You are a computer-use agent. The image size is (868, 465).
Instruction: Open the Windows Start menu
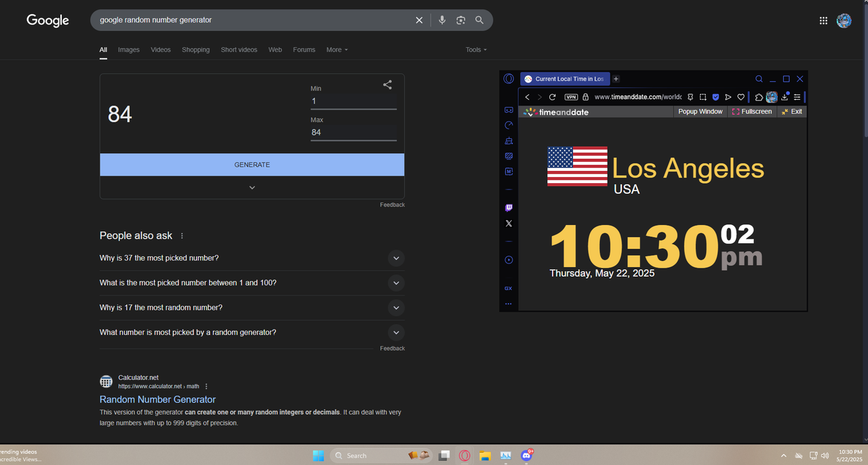(318, 456)
